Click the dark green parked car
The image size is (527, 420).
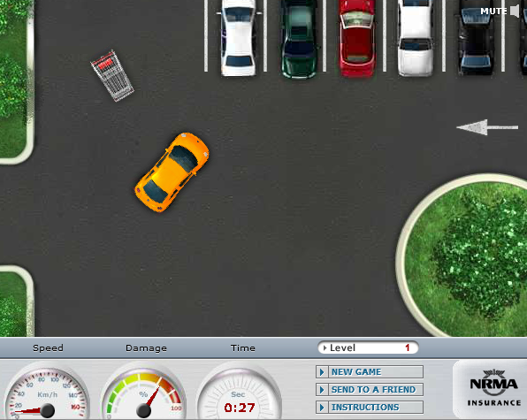click(x=298, y=39)
